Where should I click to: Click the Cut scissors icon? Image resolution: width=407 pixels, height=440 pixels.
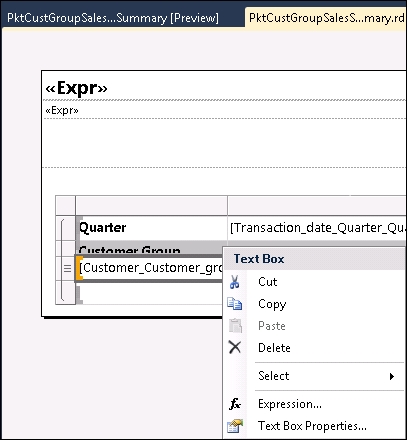coord(234,282)
